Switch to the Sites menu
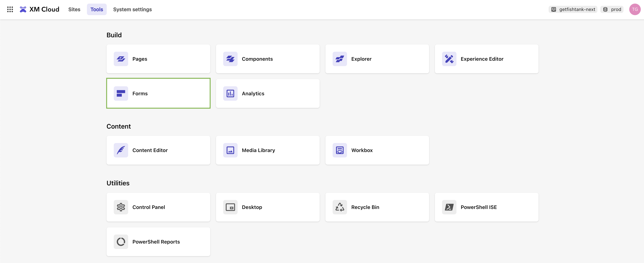Viewport: 644px width, 263px height. [x=74, y=9]
